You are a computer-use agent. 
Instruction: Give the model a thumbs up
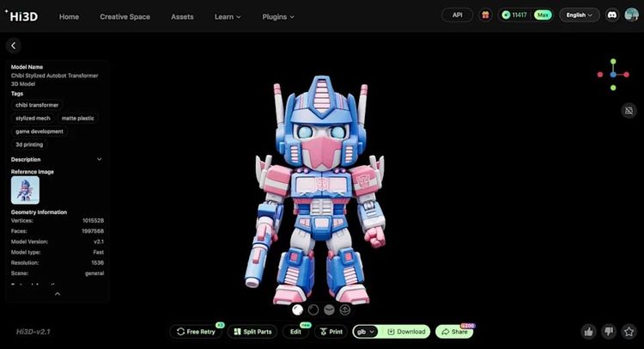tap(588, 331)
